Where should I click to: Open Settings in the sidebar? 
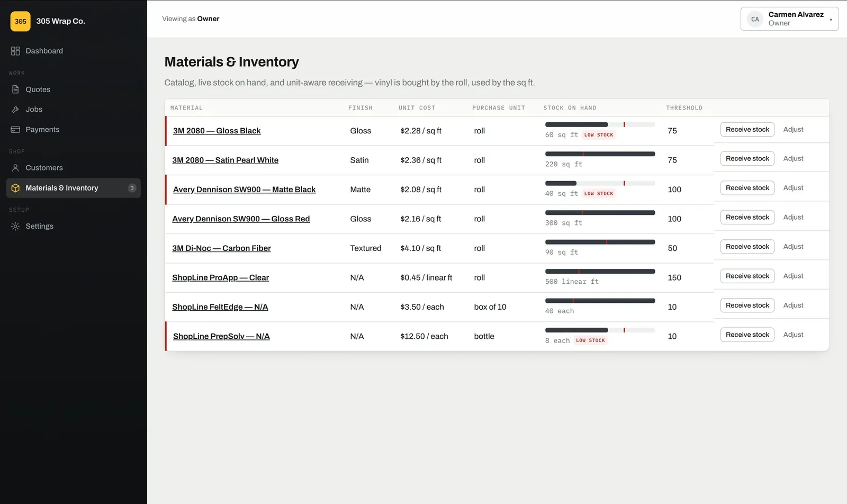tap(74, 226)
